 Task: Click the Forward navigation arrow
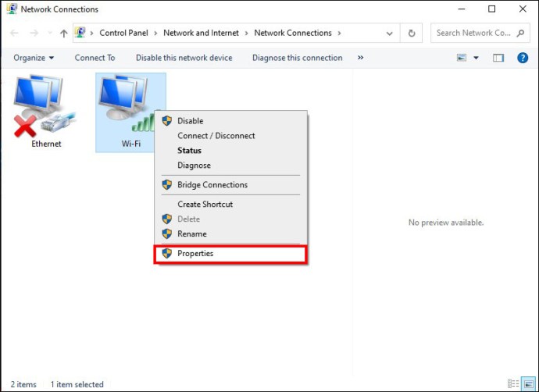34,33
